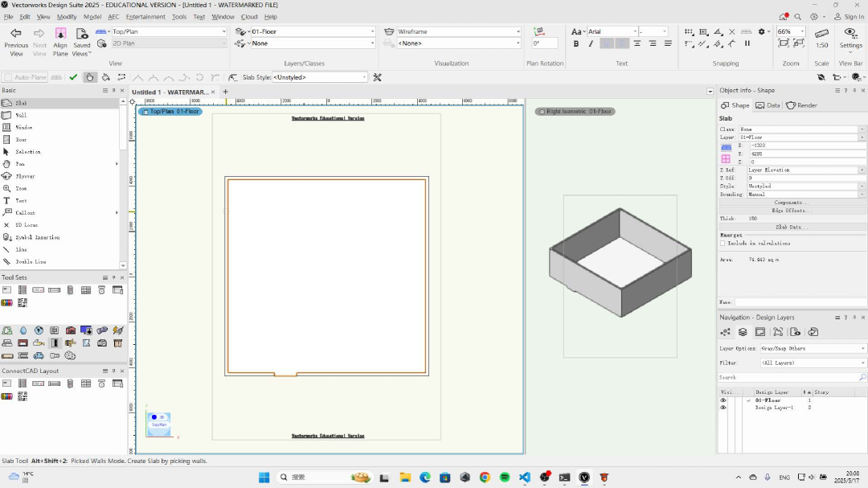The height and width of the screenshot is (488, 868).
Task: Toggle visibility of Design Layer-1
Action: 723,408
